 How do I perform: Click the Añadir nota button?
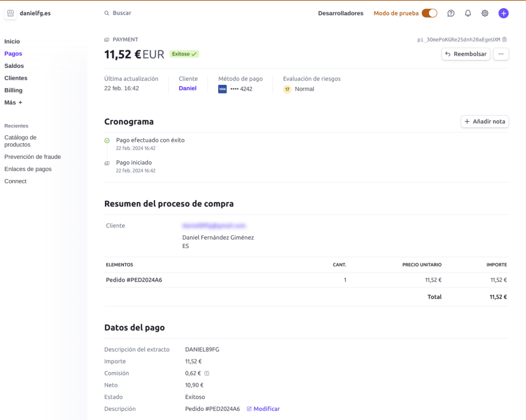(484, 121)
